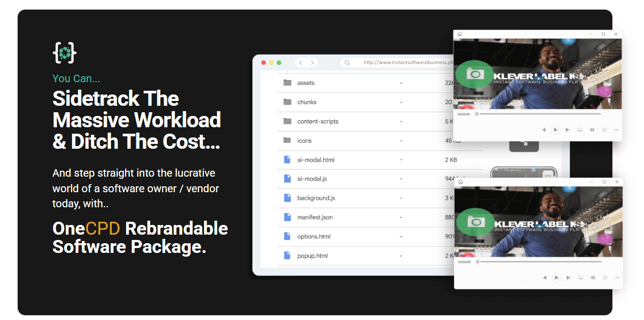Screen dimensions: 644x320
Task: Select the ai-modal.js file name
Action: [x=312, y=179]
